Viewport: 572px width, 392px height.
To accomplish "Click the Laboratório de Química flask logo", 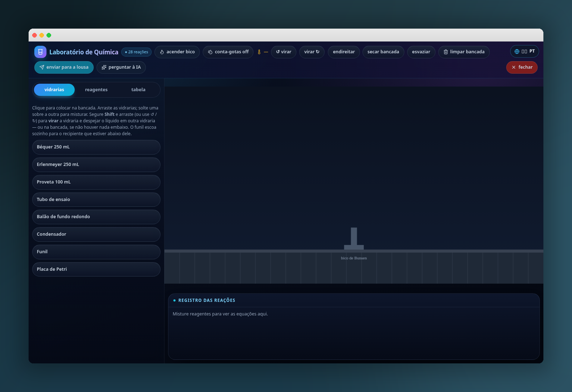I will [x=40, y=52].
